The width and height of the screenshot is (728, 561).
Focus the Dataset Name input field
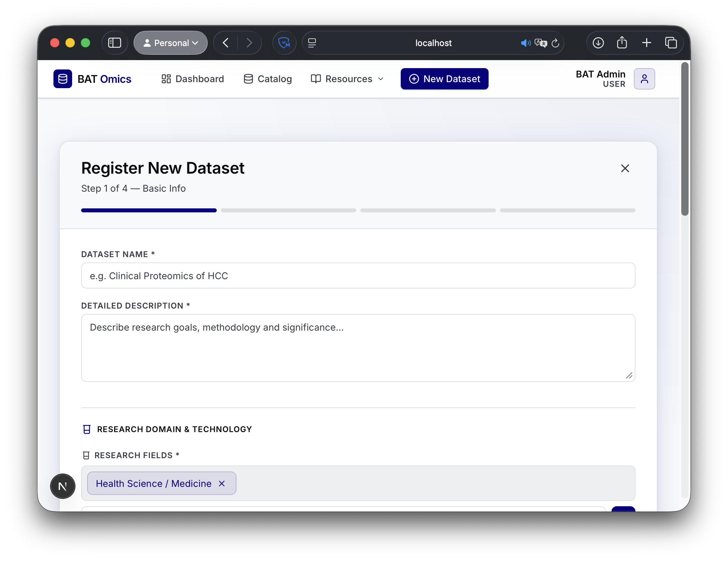[358, 276]
